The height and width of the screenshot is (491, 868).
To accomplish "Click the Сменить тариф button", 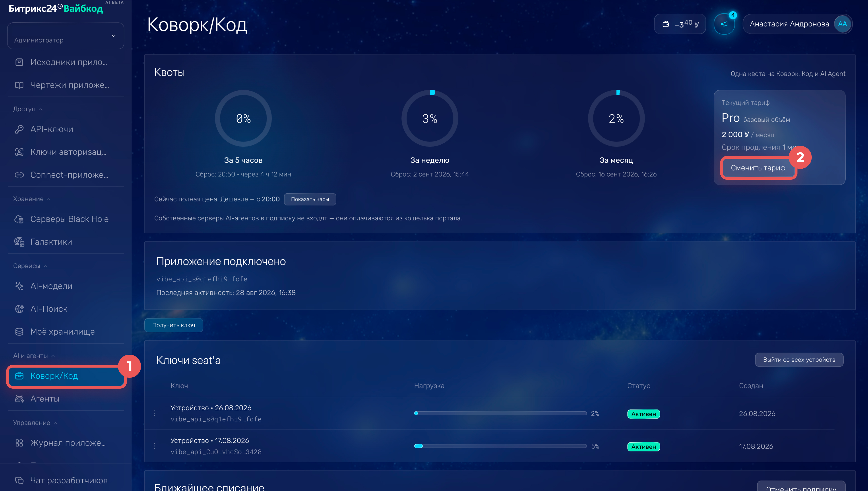I will 758,168.
